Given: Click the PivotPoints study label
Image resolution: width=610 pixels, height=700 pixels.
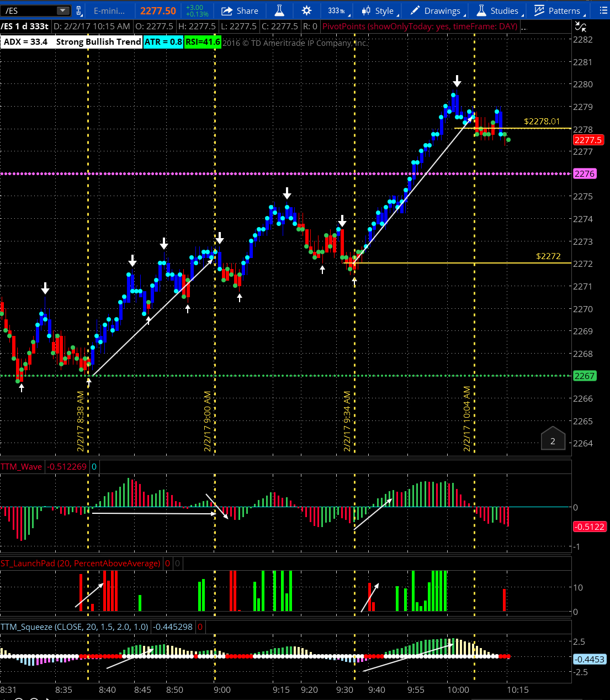Looking at the screenshot, I should [420, 26].
